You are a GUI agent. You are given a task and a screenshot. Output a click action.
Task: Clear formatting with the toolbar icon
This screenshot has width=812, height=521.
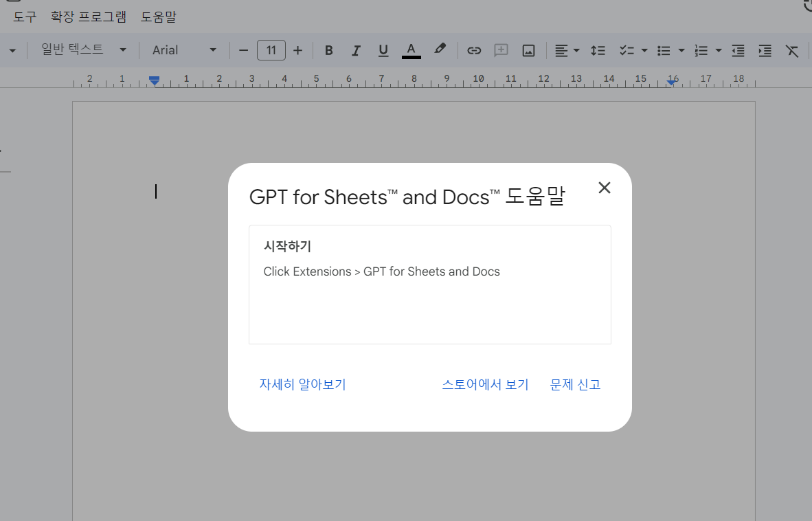792,50
